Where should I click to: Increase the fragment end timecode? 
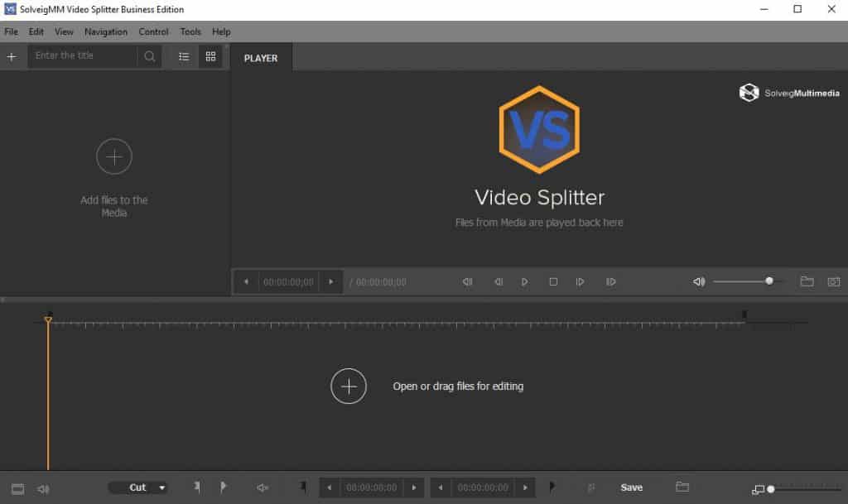point(525,487)
